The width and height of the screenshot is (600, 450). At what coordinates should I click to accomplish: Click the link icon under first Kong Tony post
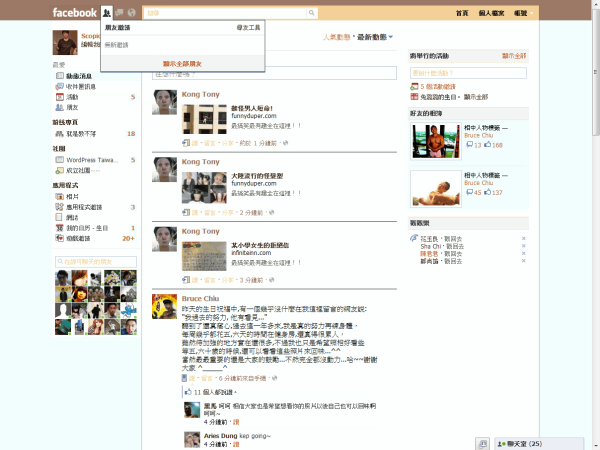tap(186, 143)
